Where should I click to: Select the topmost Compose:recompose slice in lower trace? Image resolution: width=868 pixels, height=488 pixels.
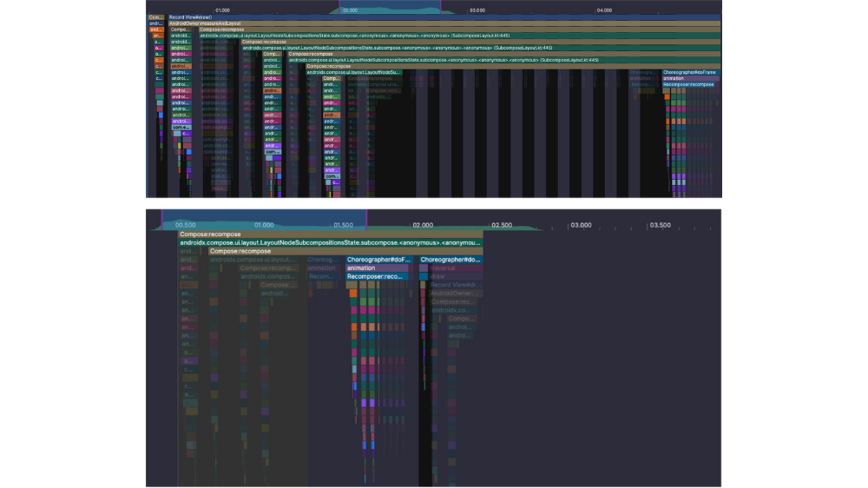pos(330,234)
